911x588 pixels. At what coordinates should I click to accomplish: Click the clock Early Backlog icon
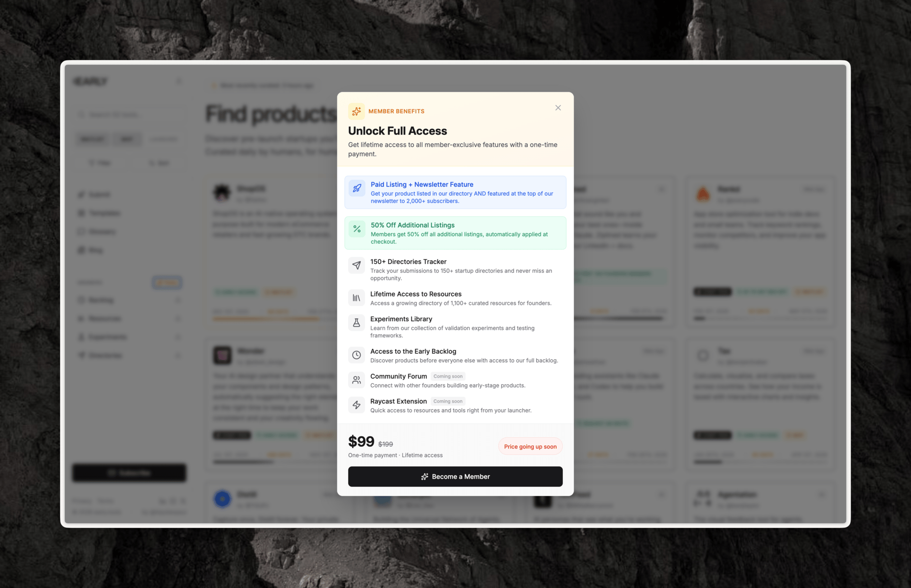click(x=356, y=355)
